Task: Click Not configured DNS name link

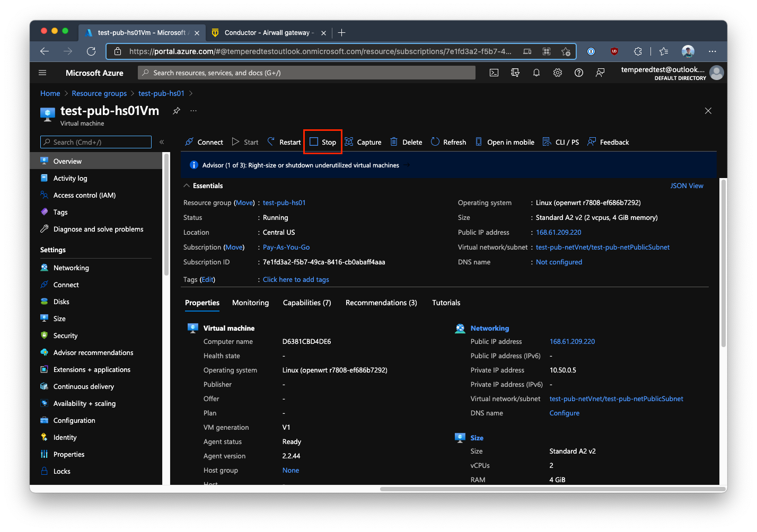Action: (x=559, y=262)
